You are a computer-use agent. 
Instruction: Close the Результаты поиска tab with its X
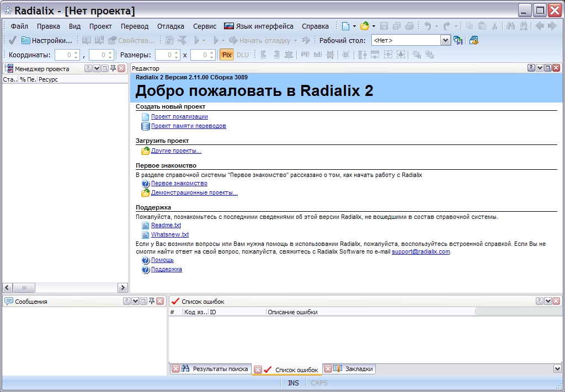tap(175, 369)
